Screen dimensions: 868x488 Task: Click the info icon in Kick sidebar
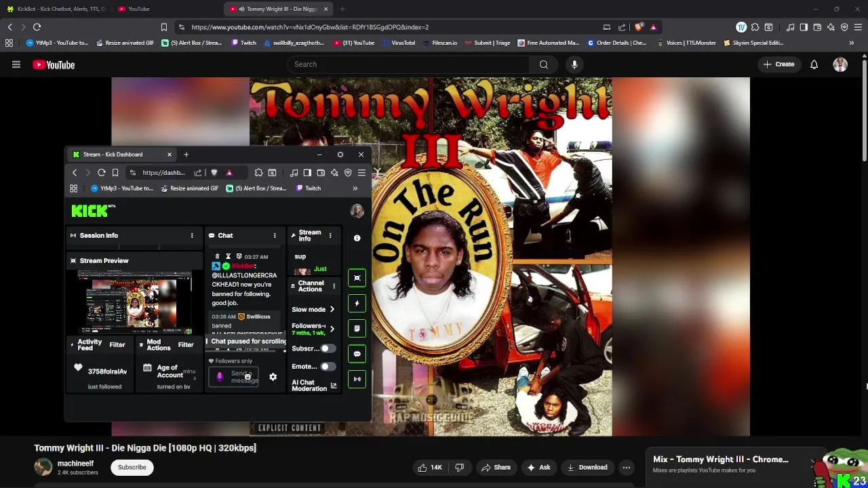[x=357, y=239]
